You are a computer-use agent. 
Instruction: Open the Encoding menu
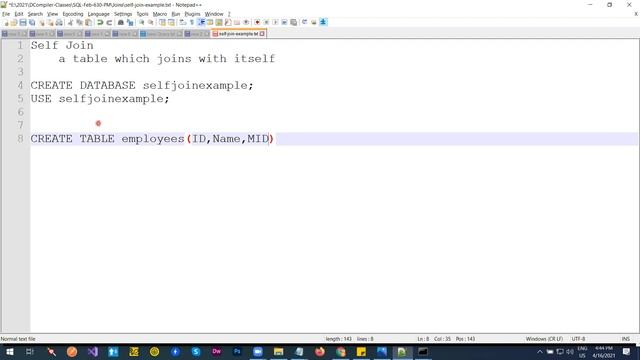73,14
